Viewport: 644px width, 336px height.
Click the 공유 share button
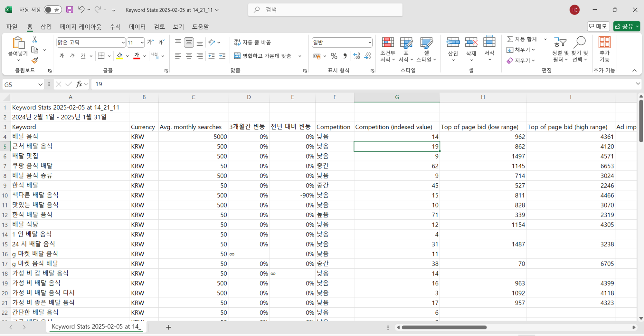pos(627,26)
